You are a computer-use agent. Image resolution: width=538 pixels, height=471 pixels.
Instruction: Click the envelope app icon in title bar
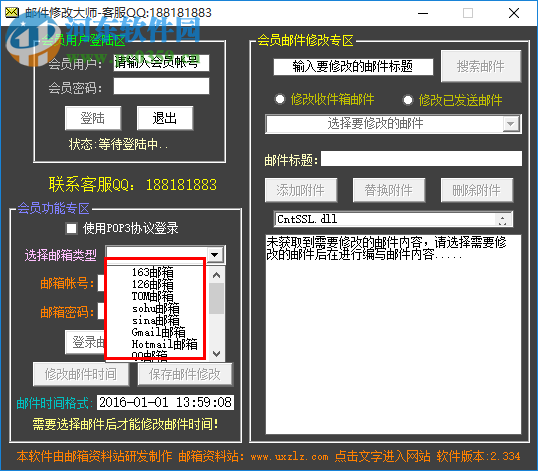pyautogui.click(x=12, y=13)
